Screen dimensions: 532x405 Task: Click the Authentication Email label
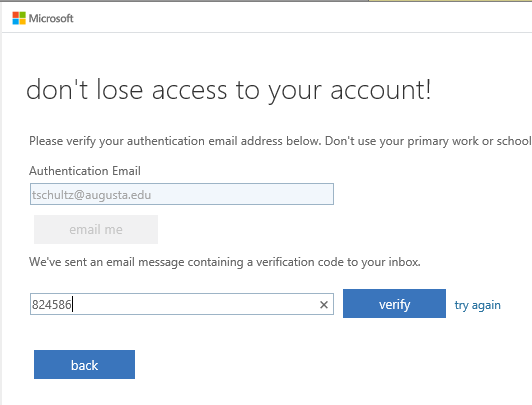[85, 171]
